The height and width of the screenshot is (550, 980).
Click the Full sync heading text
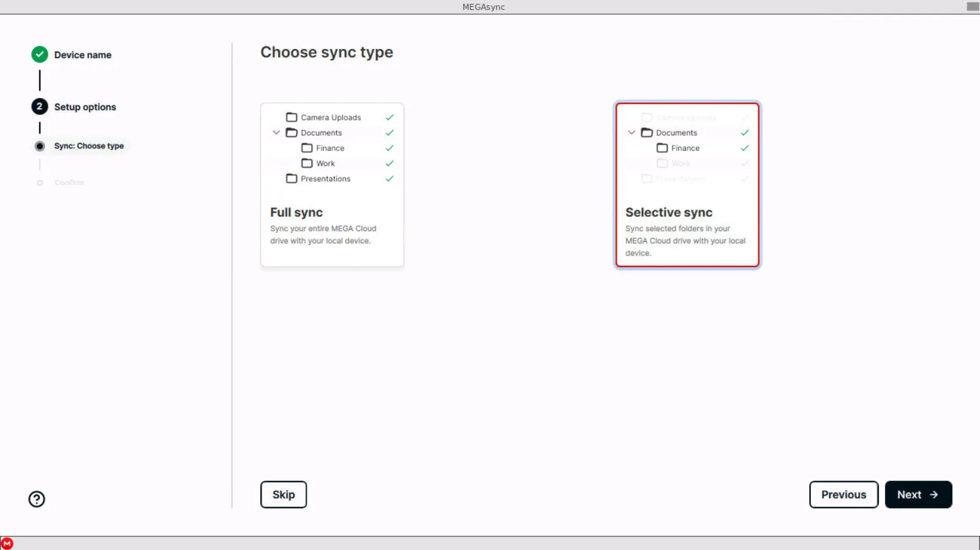pos(296,213)
